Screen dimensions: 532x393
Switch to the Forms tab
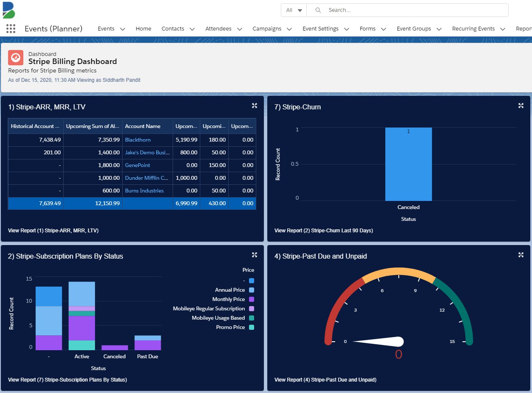pyautogui.click(x=367, y=29)
